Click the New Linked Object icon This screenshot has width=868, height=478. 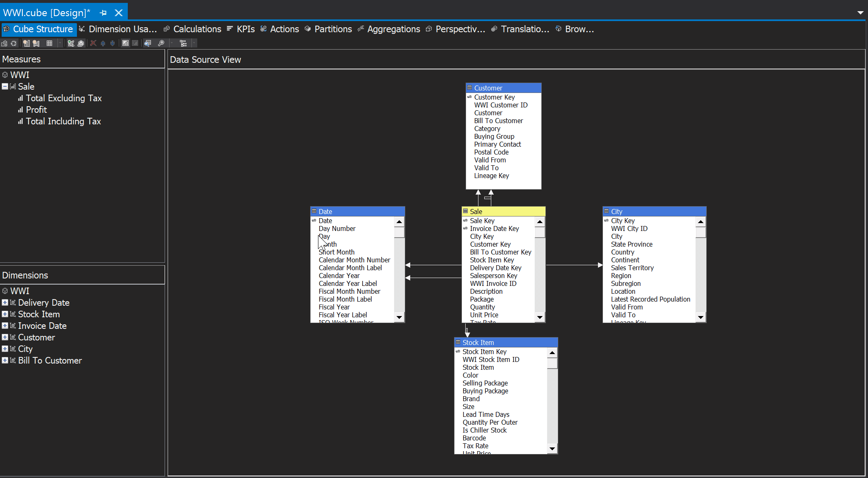pos(81,43)
